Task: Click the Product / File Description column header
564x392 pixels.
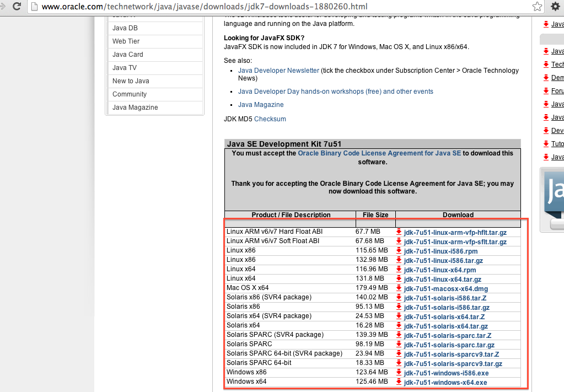Action: (291, 214)
